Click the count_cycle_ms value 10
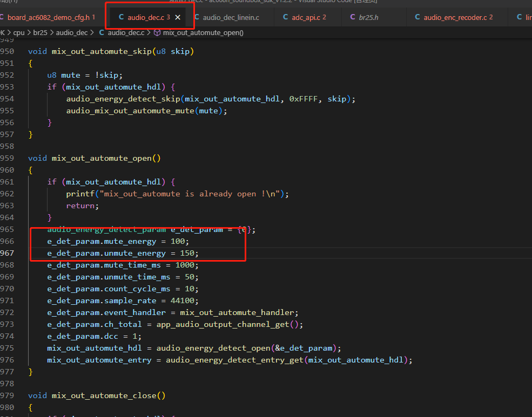Viewport: 532px width, 417px height. (x=190, y=289)
